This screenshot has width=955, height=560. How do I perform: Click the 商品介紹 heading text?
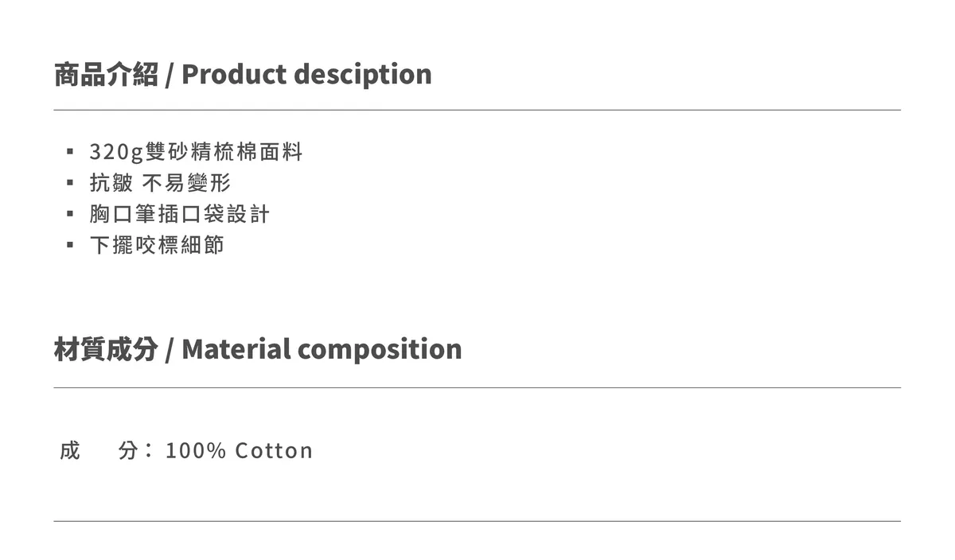[106, 74]
